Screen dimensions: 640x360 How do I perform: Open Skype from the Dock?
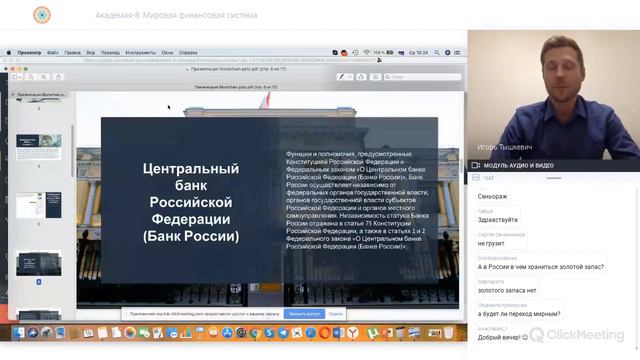point(269,333)
